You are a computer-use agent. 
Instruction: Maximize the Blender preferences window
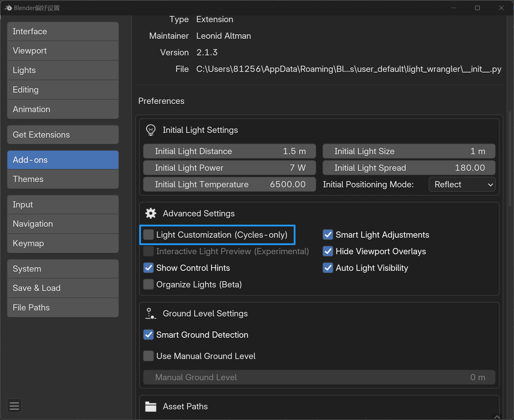(x=477, y=8)
